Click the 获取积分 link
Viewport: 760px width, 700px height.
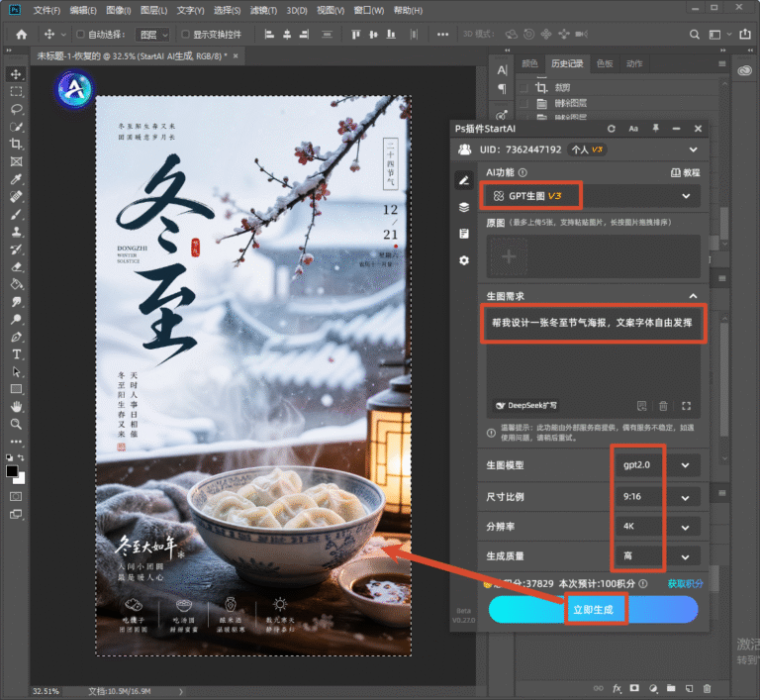[685, 583]
